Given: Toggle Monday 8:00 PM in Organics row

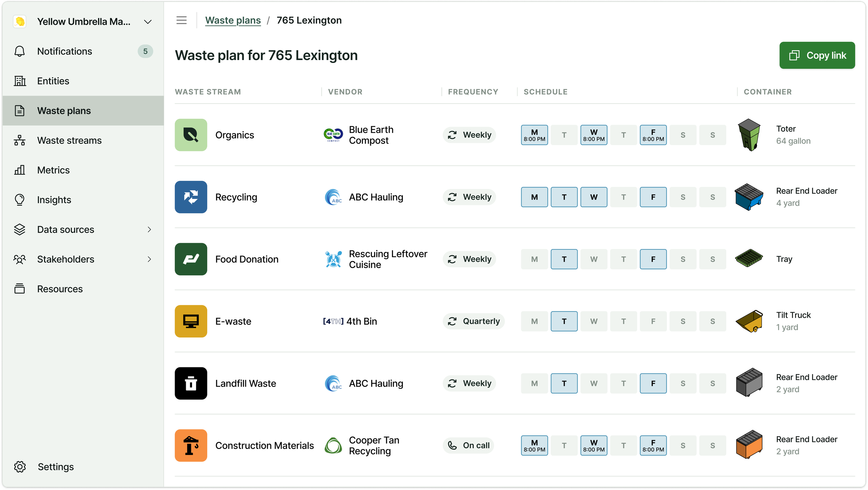Looking at the screenshot, I should click(x=534, y=135).
